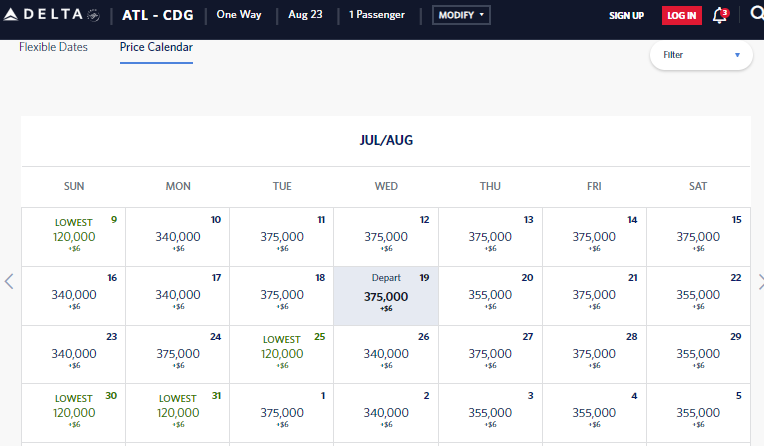Go to next week arrow

757,281
